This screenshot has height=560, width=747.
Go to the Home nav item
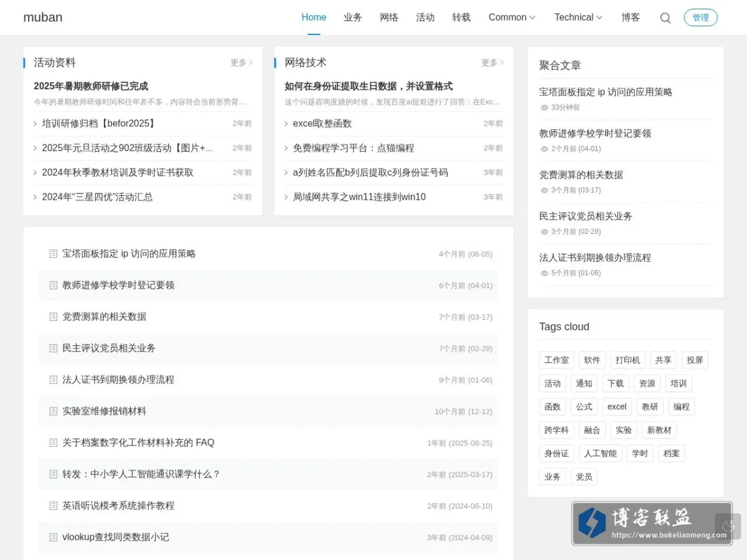(314, 17)
